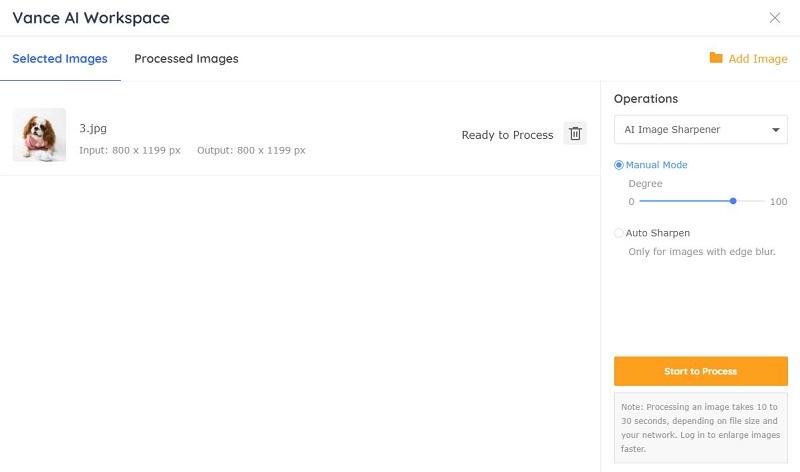Click the Add Image link
Viewport: 800px width, 472px height.
[758, 59]
